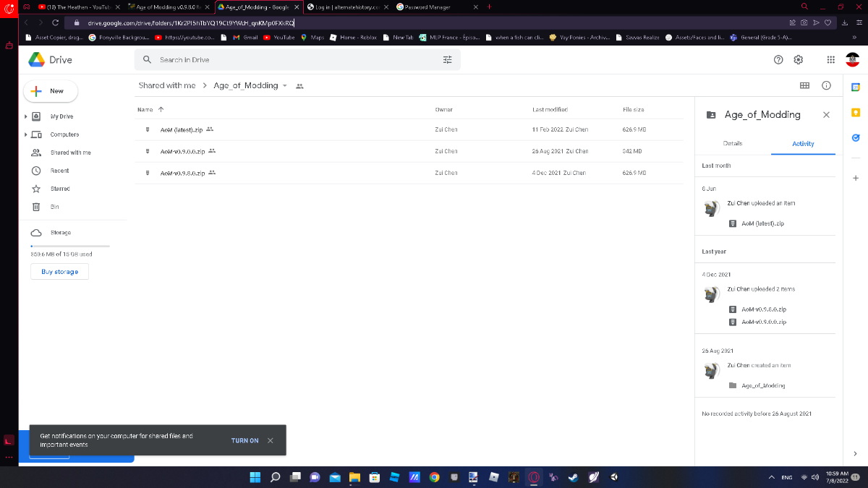The image size is (868, 488).
Task: Select the AoM-v0.9.0.0.zip file row
Action: pyautogui.click(x=409, y=151)
